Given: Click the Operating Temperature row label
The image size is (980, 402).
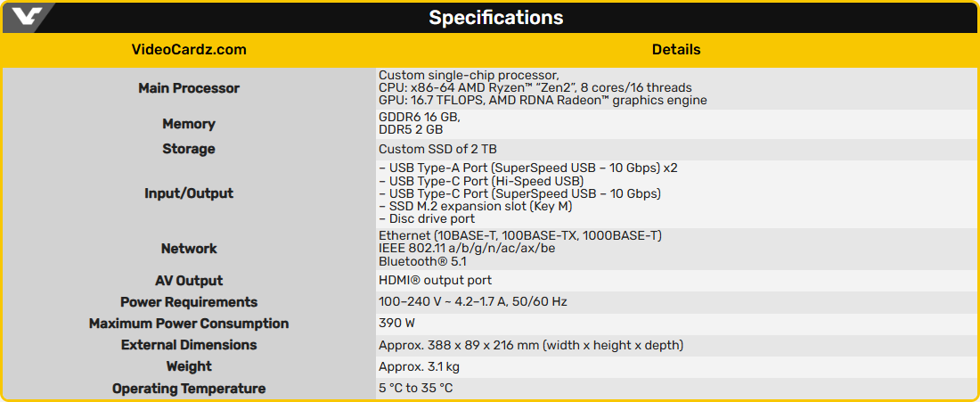Looking at the screenshot, I should (x=189, y=389).
